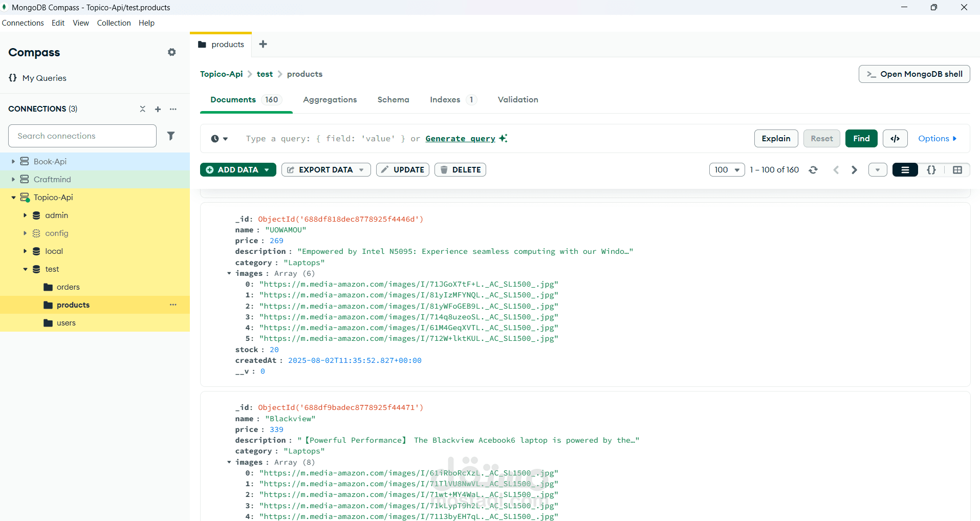Image resolution: width=980 pixels, height=521 pixels.
Task: Click the users collection folder icon
Action: click(49, 323)
